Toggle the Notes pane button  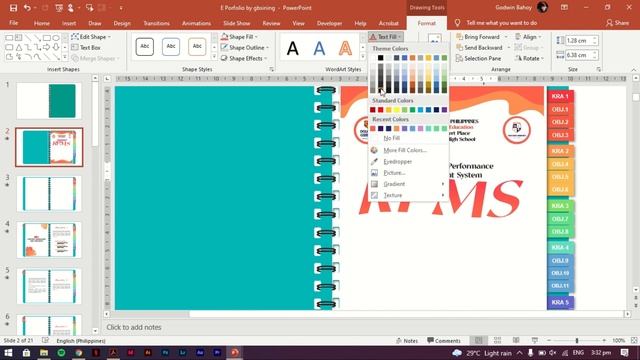click(x=407, y=340)
